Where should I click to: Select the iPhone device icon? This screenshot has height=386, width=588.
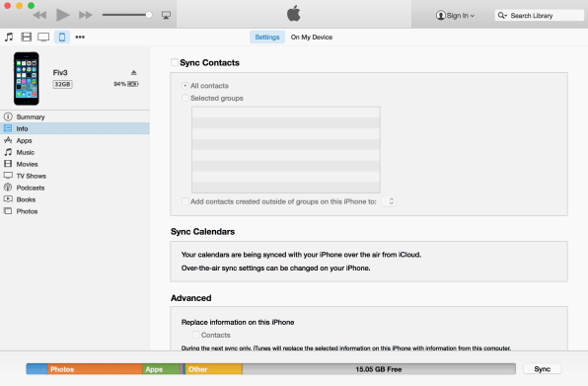(62, 37)
